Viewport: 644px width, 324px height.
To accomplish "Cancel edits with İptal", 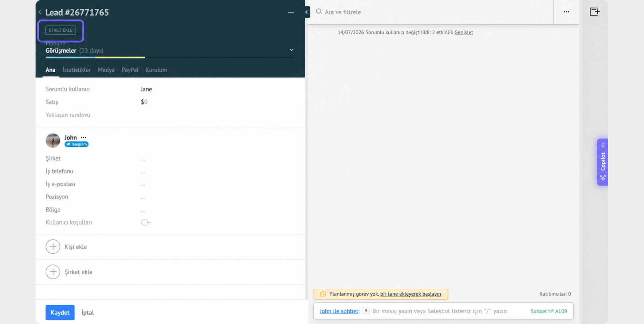I will [87, 312].
